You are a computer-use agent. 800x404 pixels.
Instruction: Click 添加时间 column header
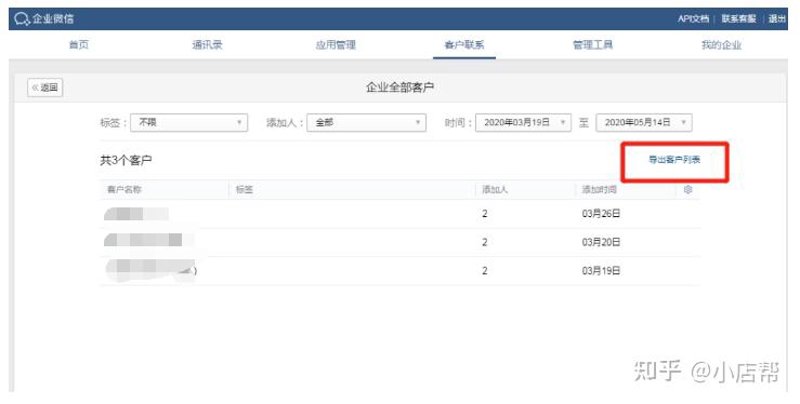[x=599, y=190]
